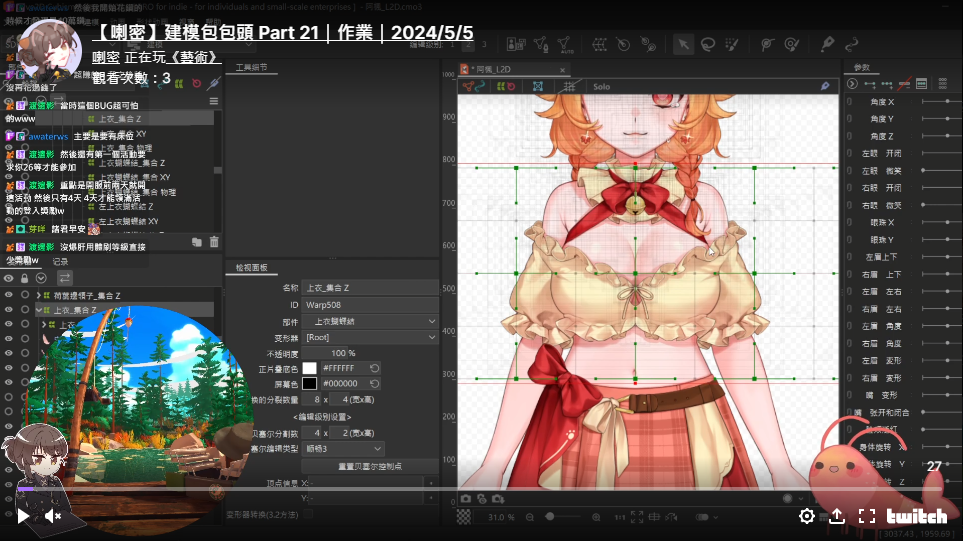The width and height of the screenshot is (963, 541).
Task: Add three keys to parameter icon
Action: coord(887,84)
